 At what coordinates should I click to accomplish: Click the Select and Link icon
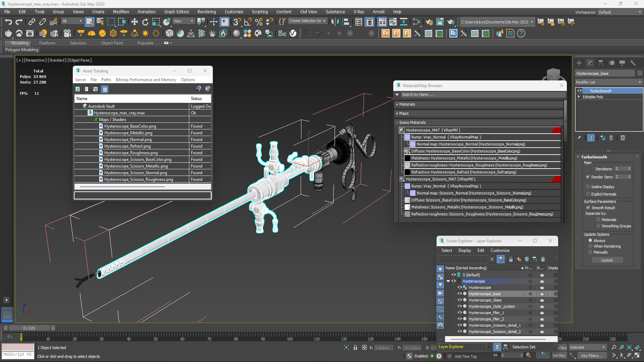(32, 22)
